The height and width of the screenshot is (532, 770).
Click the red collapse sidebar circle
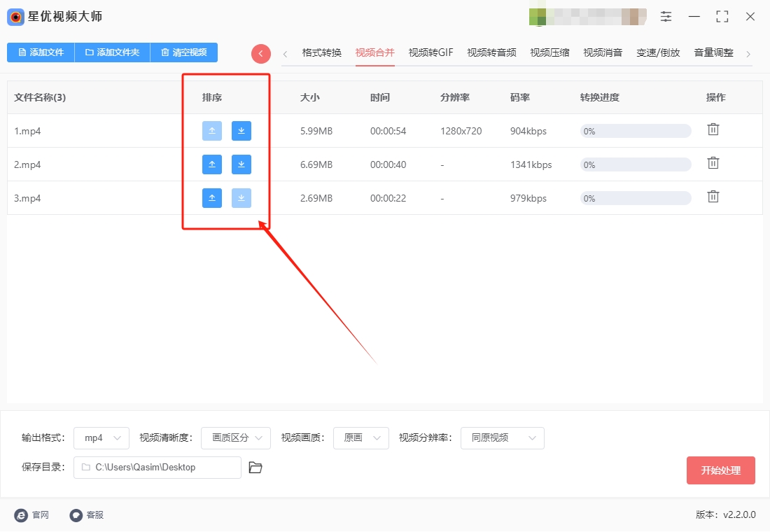[x=261, y=53]
